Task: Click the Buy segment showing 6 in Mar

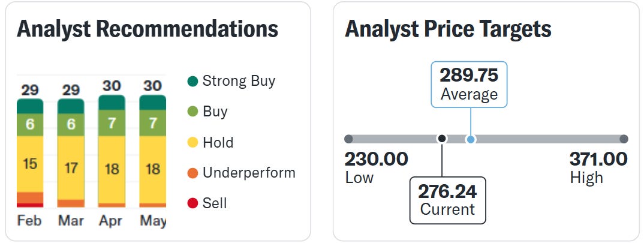Action: point(71,125)
